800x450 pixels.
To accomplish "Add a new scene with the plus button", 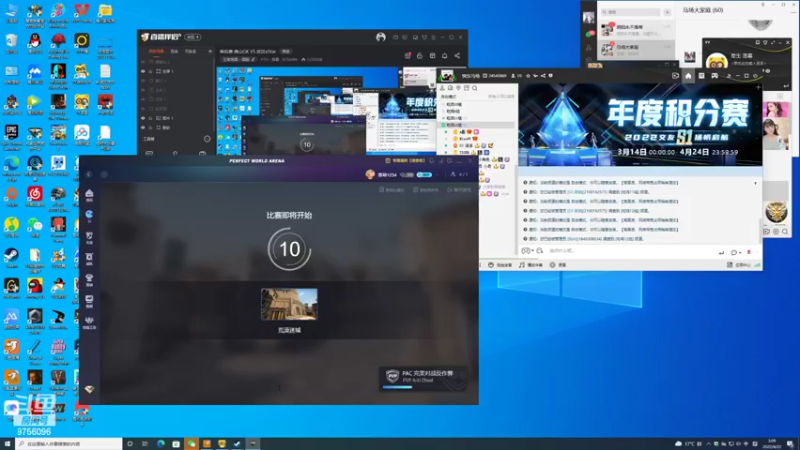I will 210,51.
